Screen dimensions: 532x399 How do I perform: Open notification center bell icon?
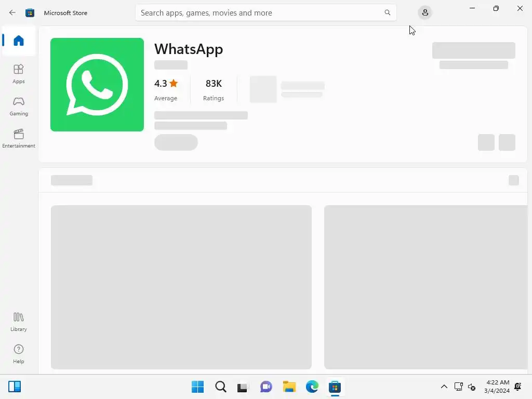tap(518, 387)
